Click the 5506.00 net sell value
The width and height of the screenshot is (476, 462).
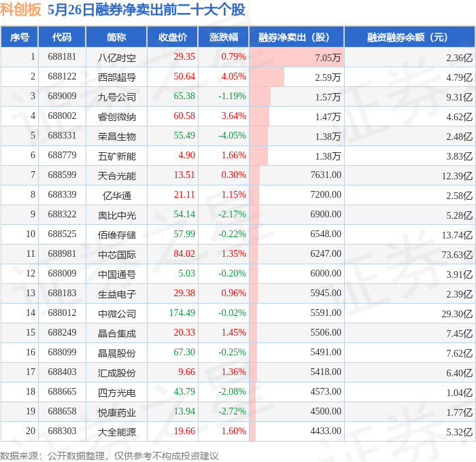[x=326, y=333]
